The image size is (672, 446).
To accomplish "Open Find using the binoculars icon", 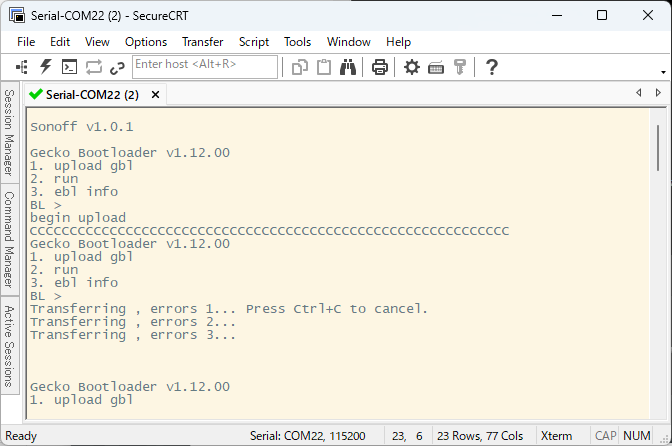I will (348, 67).
